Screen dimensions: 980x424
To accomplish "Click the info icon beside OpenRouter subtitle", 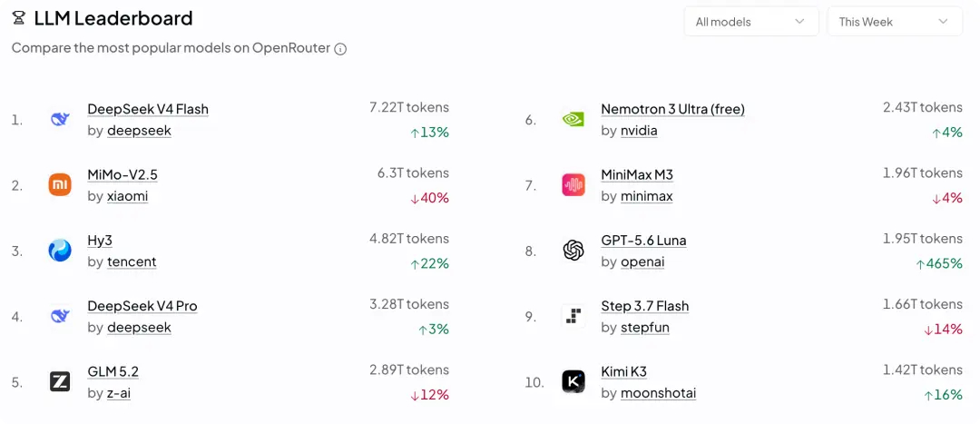I will coord(340,49).
